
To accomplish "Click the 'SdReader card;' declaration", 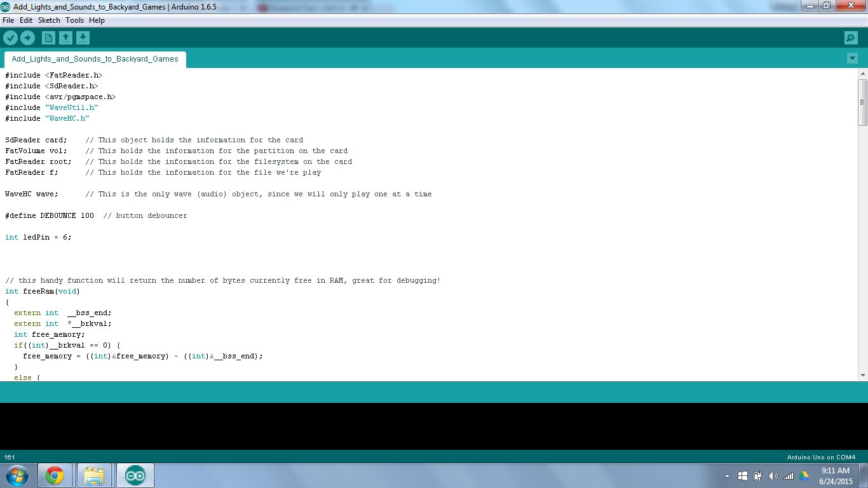I will coord(36,140).
